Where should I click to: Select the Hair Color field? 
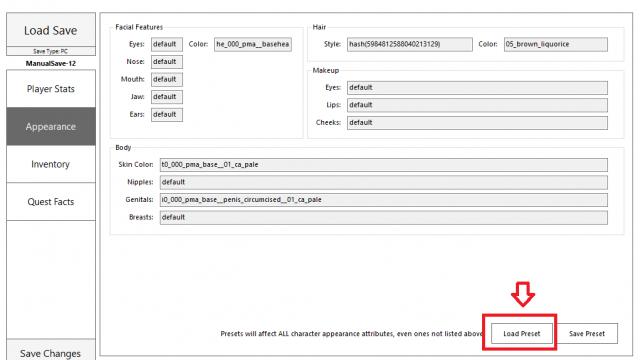click(556, 44)
